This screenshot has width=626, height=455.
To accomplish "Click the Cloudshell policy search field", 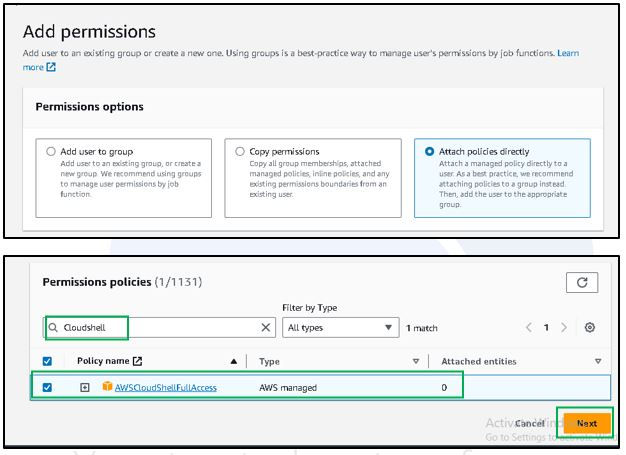I will pos(159,328).
